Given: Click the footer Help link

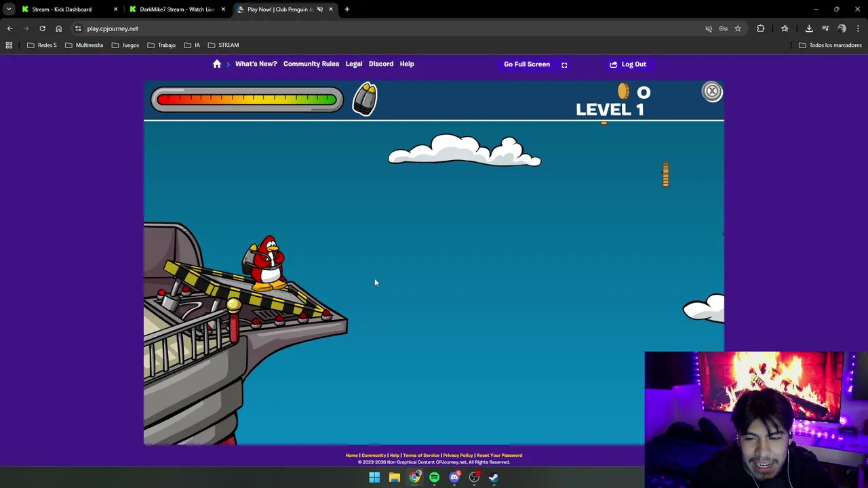Looking at the screenshot, I should (x=394, y=455).
